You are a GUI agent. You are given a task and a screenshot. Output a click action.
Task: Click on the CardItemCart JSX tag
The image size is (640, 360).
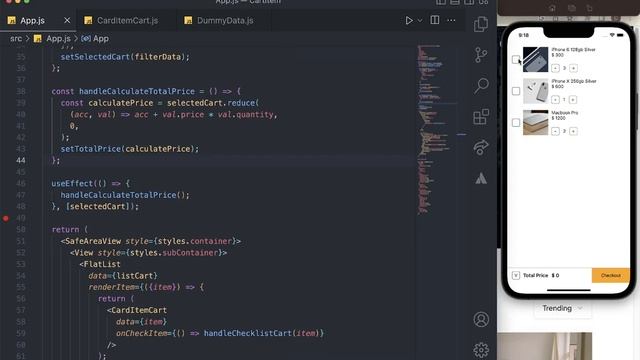coord(137,310)
